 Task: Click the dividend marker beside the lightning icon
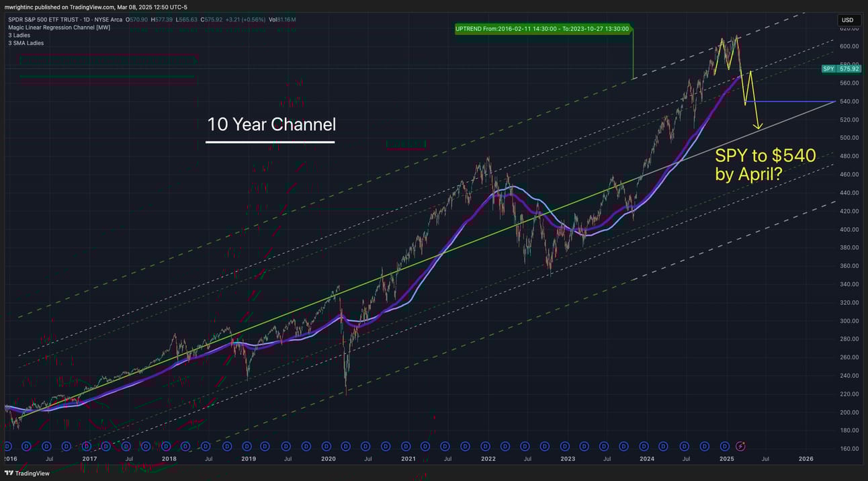(725, 445)
